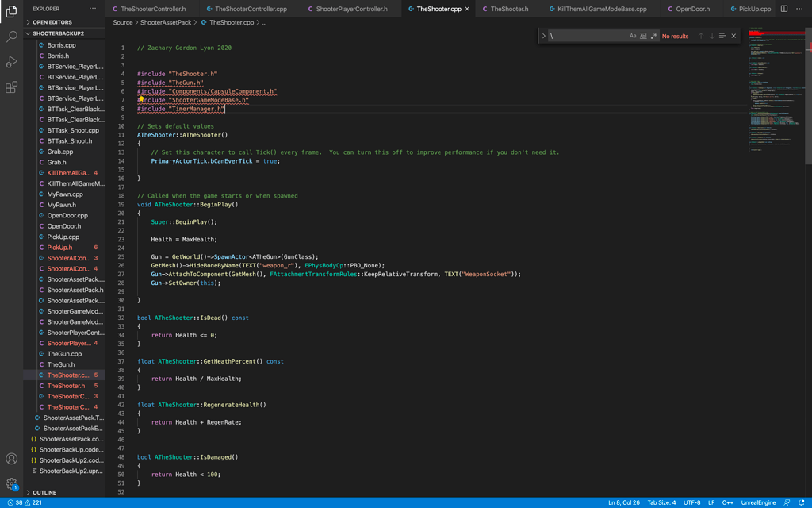The width and height of the screenshot is (812, 508).
Task: Jump to next search match arrow
Action: click(x=711, y=36)
